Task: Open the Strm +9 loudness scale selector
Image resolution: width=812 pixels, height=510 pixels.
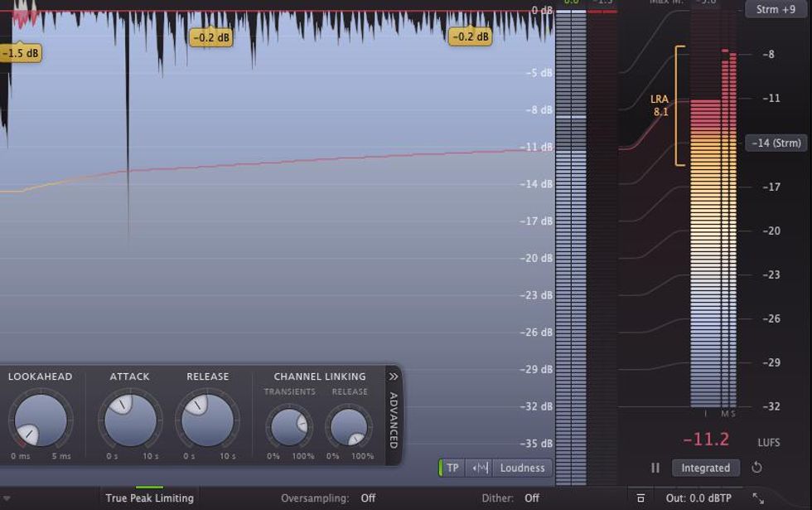Action: coord(776,9)
